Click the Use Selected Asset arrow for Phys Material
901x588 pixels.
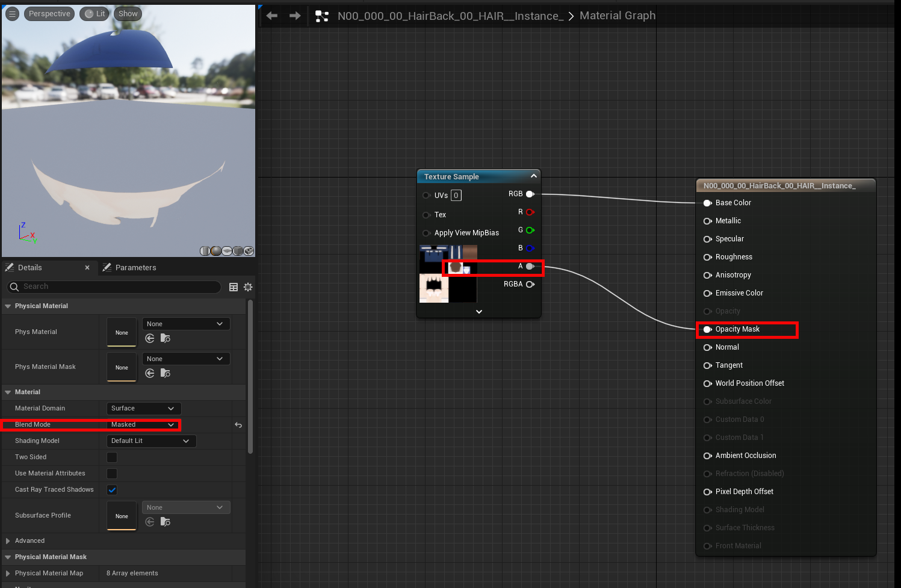pyautogui.click(x=149, y=338)
